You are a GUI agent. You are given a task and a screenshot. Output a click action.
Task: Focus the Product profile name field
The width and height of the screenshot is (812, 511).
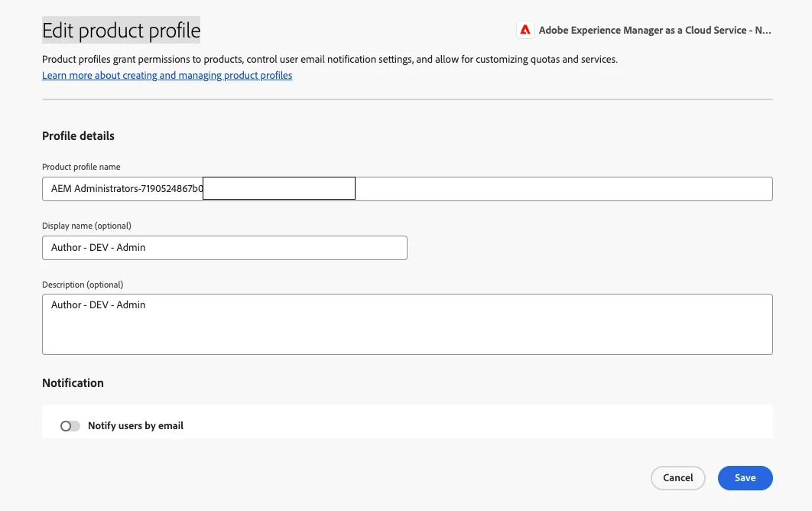tap(407, 189)
